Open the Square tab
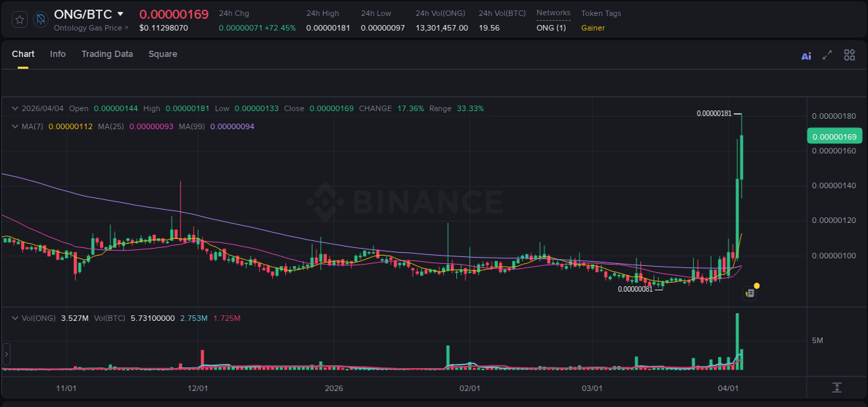This screenshot has height=407, width=868. point(162,53)
